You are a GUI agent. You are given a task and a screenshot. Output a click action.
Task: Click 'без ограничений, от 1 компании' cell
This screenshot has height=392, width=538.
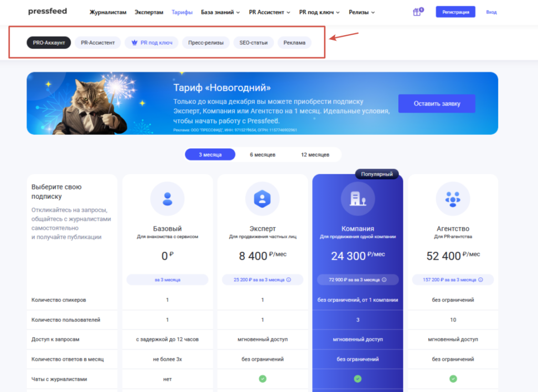click(x=357, y=300)
